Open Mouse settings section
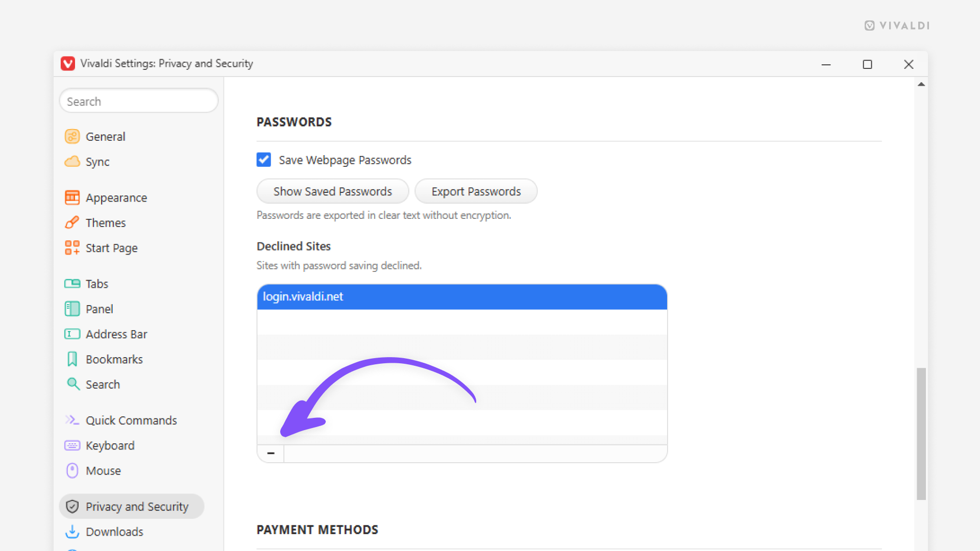 (103, 471)
